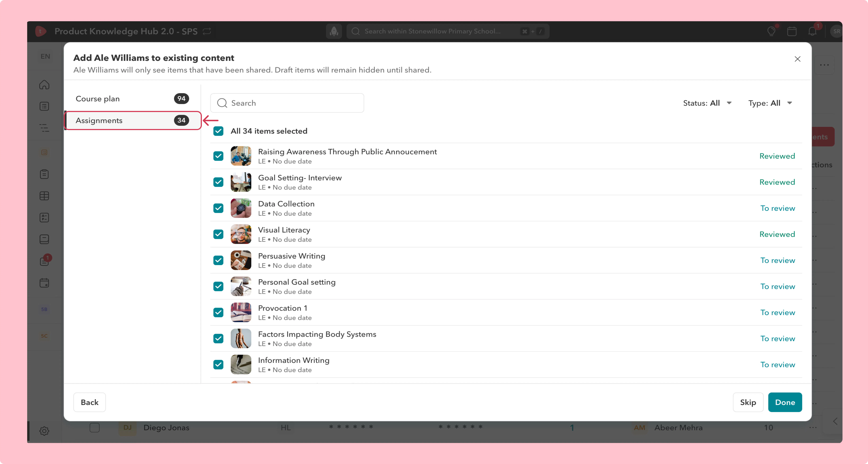Open settings gear in the left sidebar

point(44,431)
